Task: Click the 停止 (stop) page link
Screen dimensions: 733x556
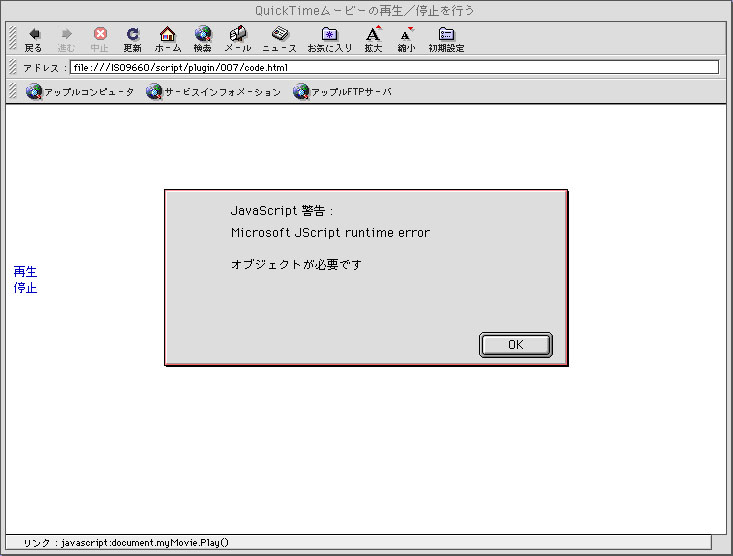Action: [x=25, y=288]
